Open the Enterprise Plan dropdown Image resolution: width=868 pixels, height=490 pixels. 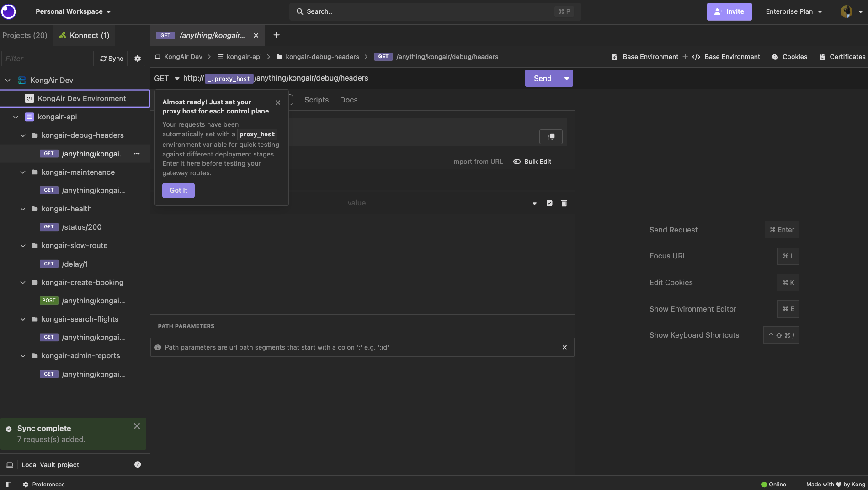tap(794, 11)
